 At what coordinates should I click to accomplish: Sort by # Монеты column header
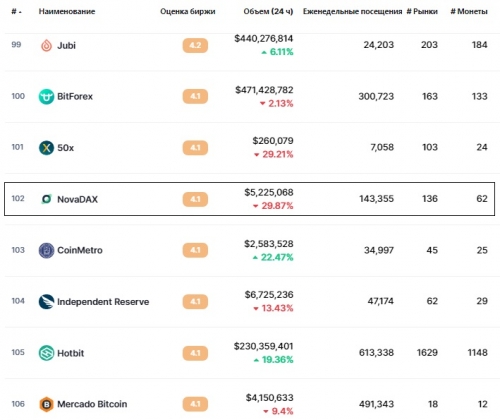469,11
